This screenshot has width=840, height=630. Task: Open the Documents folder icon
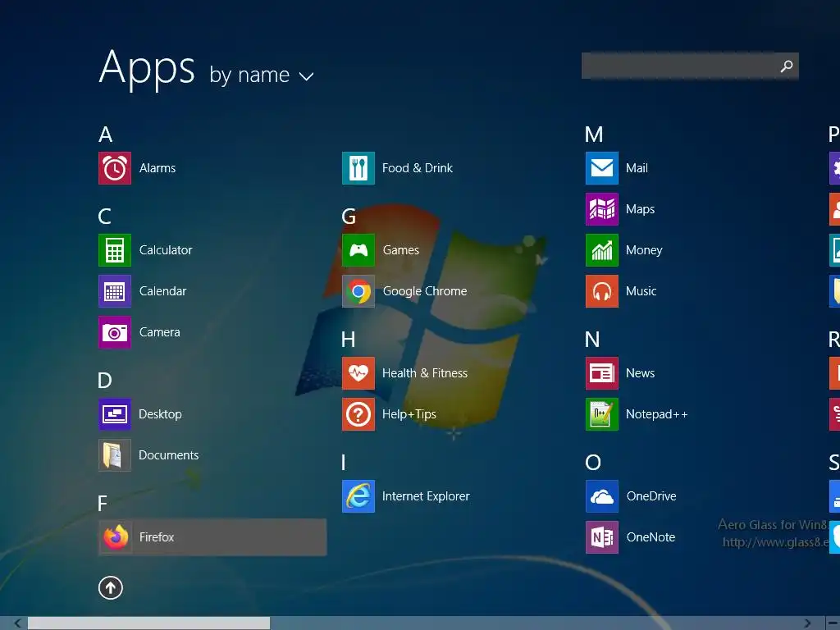coord(115,455)
